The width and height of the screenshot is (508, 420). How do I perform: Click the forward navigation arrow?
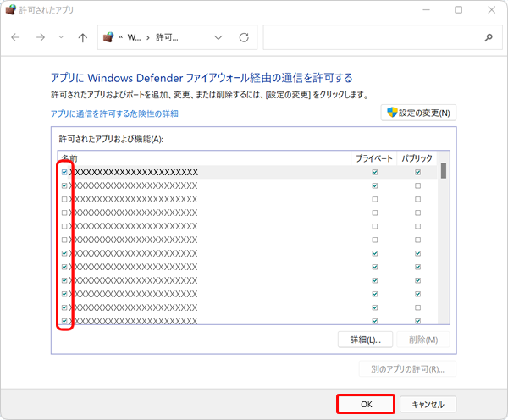(40, 38)
